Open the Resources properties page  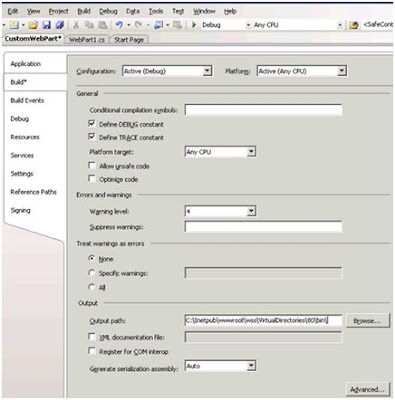tap(25, 137)
